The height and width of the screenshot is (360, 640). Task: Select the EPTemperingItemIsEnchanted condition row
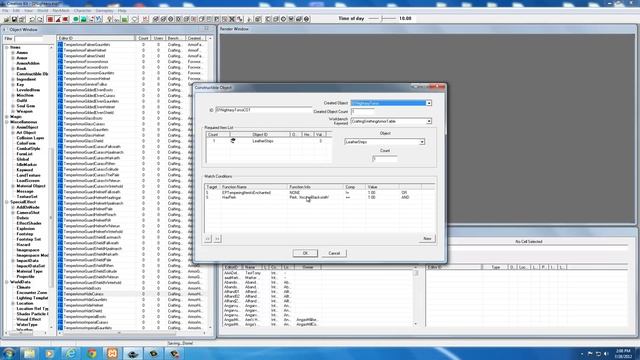319,192
